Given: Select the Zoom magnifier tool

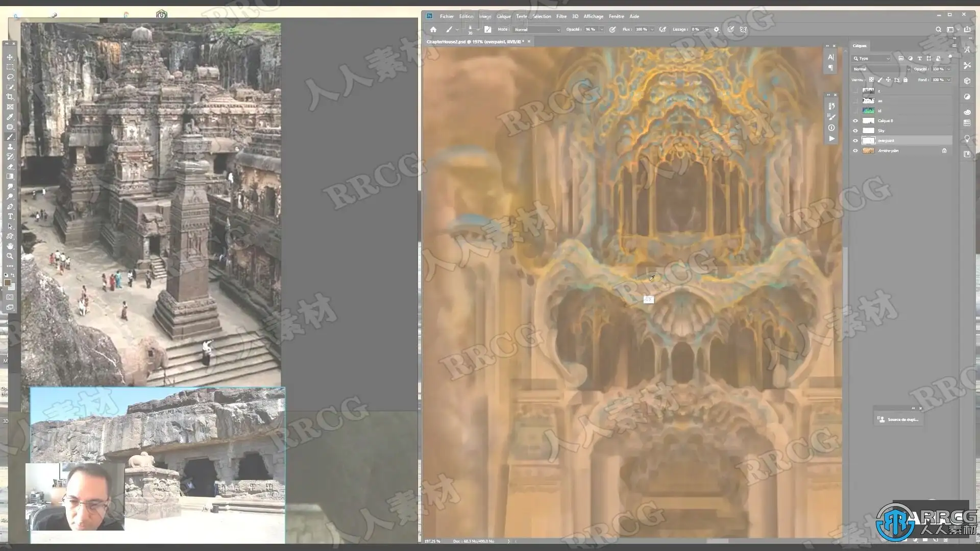Looking at the screenshot, I should [10, 256].
